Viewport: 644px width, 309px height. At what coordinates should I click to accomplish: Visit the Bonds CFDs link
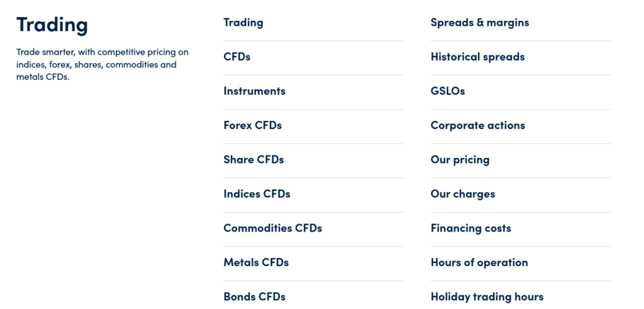254,296
